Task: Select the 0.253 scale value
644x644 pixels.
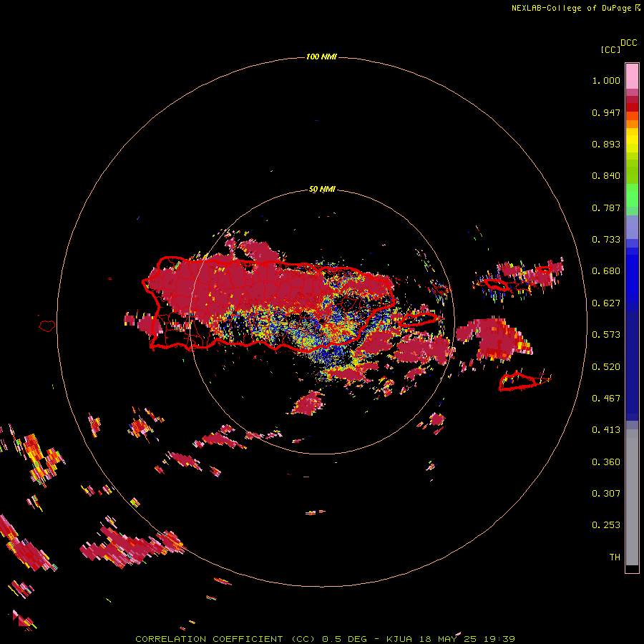Action: pyautogui.click(x=606, y=525)
